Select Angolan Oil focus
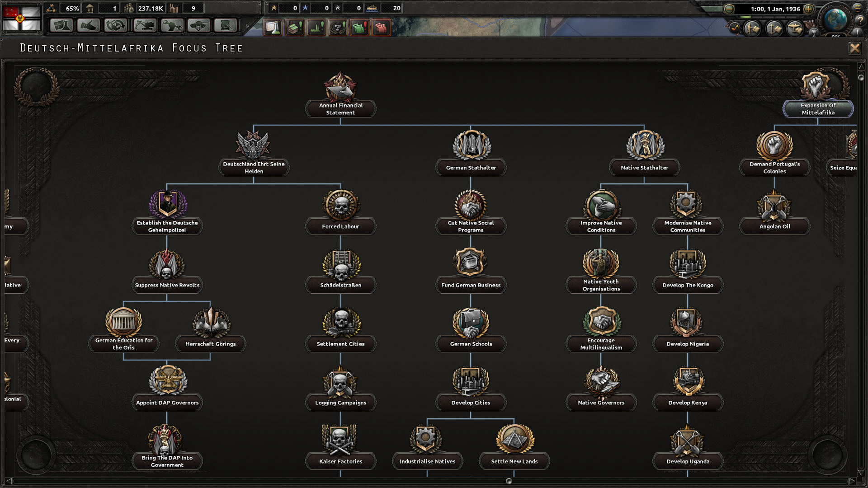The image size is (868, 488). (x=774, y=212)
